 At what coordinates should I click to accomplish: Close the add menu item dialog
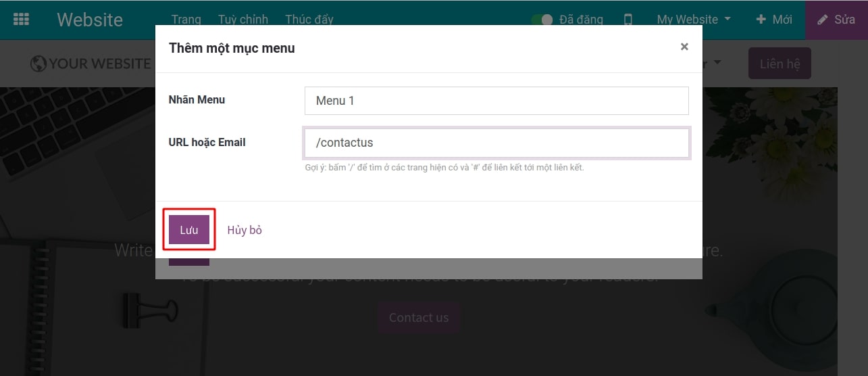coord(684,47)
